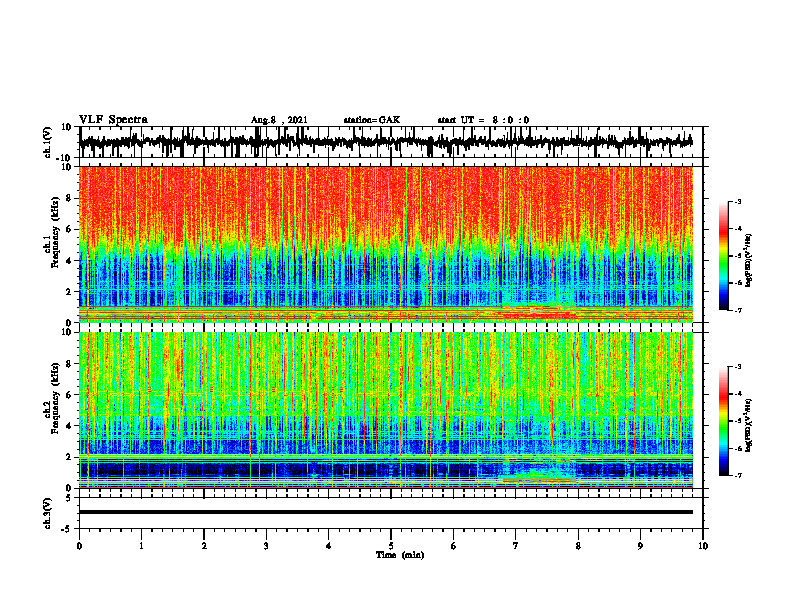The height and width of the screenshot is (612, 792).
Task: Click the ch.3 flat voltage trace line
Action: coord(386,512)
